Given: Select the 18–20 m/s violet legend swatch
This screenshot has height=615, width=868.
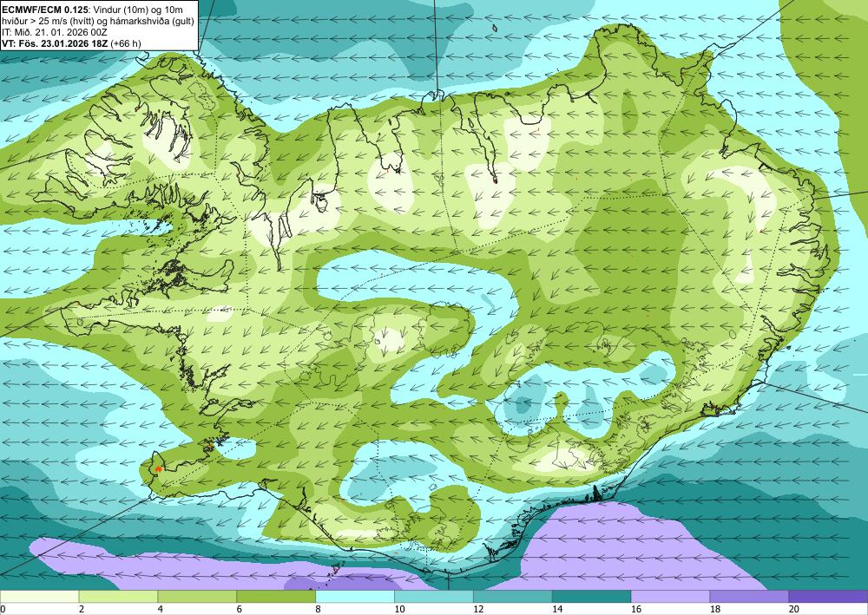Looking at the screenshot, I should point(749,597).
